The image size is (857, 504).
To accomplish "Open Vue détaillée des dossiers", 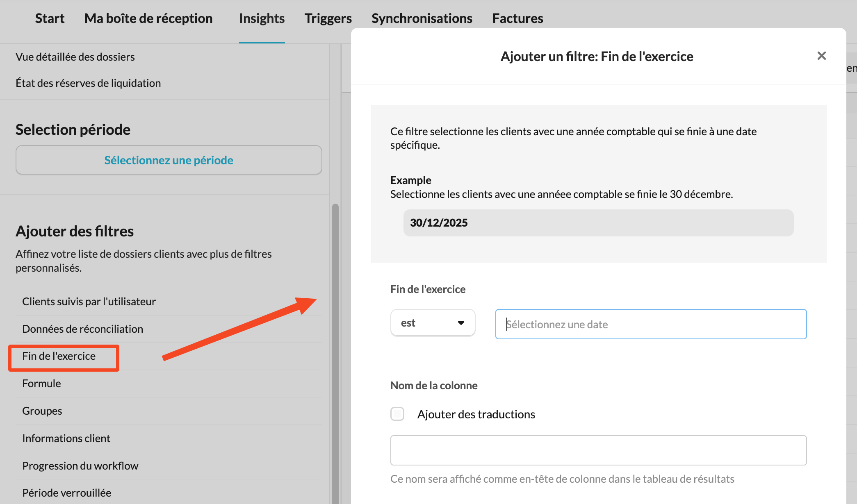I will coord(75,57).
